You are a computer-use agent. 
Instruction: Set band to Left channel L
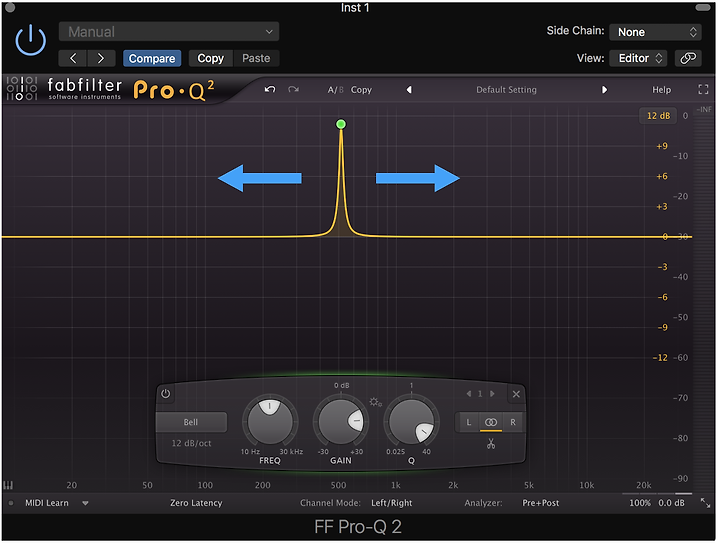[x=468, y=422]
